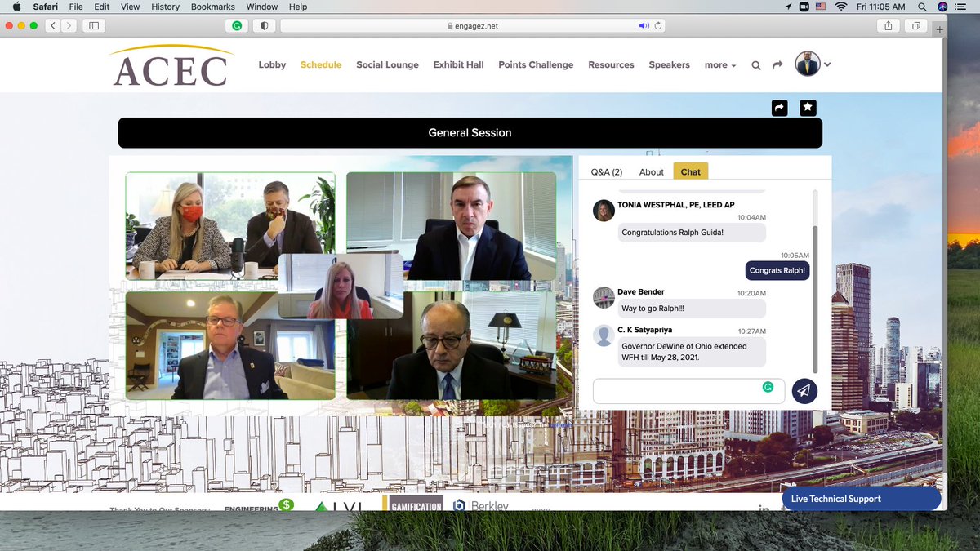Image resolution: width=980 pixels, height=551 pixels.
Task: Go to the Lobby page
Action: 272,64
